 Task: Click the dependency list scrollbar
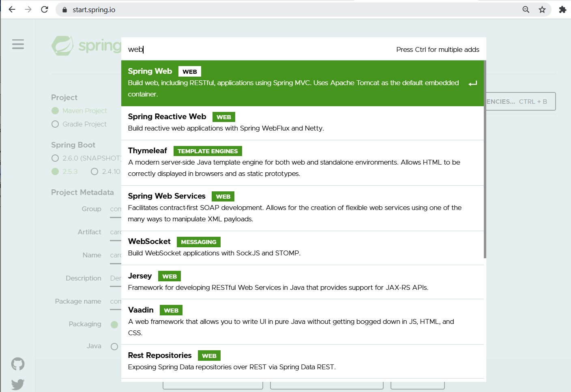pyautogui.click(x=485, y=159)
